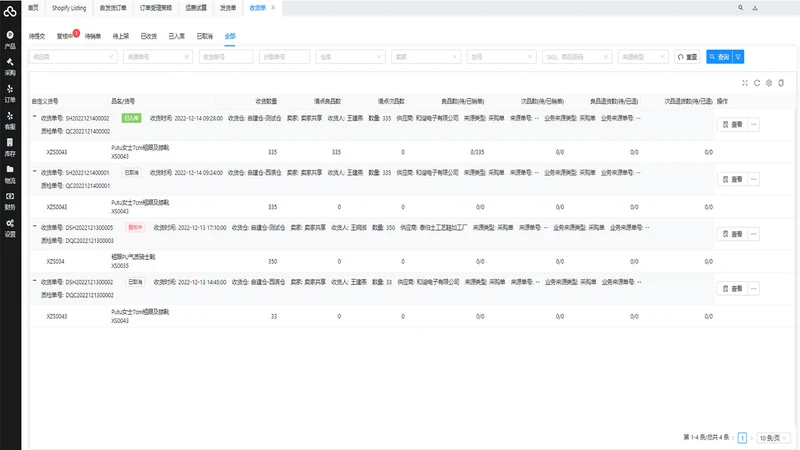Click the search icon in top bar

(x=740, y=8)
